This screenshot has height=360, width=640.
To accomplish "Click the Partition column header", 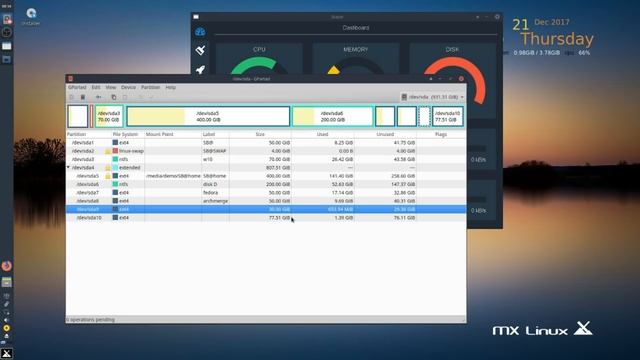I will [x=89, y=134].
